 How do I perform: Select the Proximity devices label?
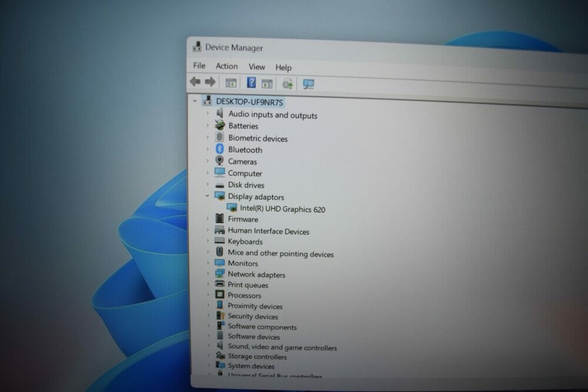(x=255, y=306)
